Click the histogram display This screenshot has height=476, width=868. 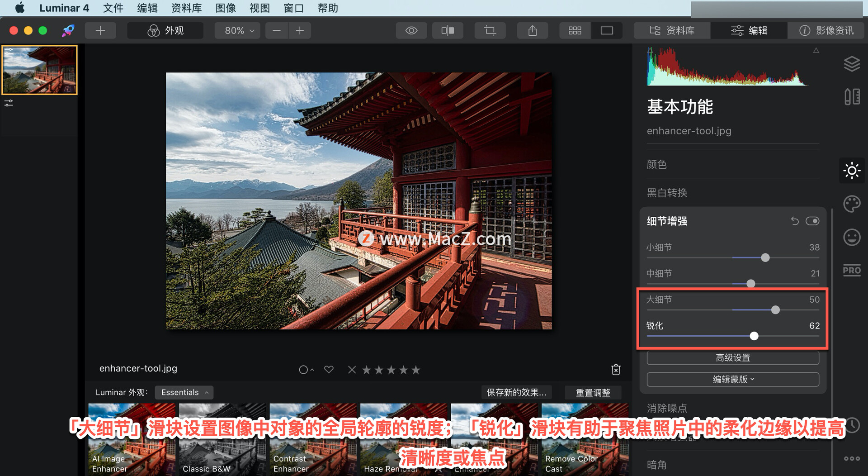coord(726,67)
